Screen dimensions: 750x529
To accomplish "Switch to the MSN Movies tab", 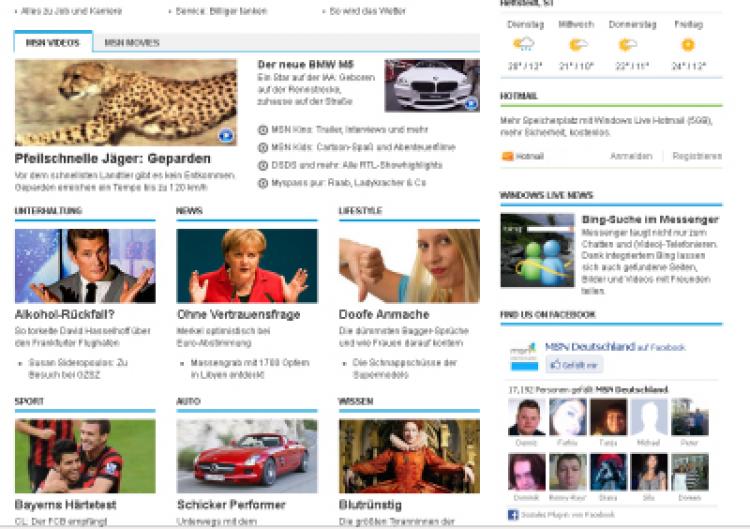I will click(132, 43).
